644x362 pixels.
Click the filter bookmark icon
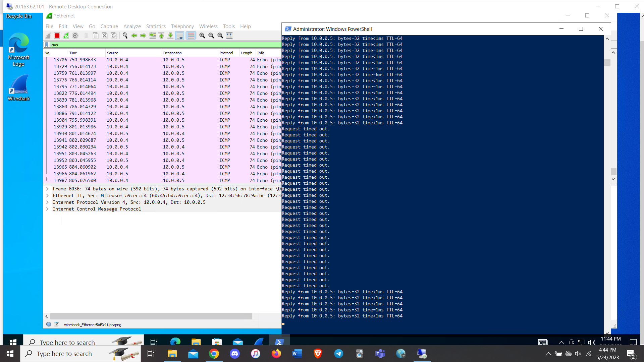click(47, 45)
